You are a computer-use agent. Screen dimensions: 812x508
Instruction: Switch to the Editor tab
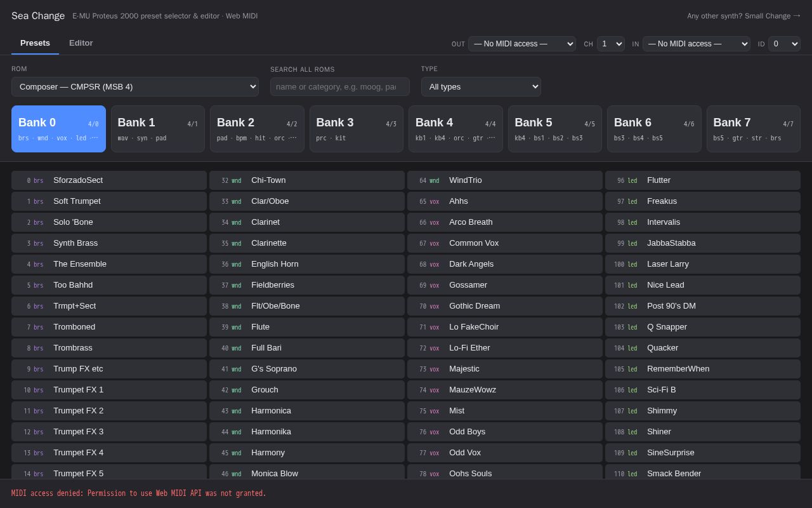(x=81, y=43)
